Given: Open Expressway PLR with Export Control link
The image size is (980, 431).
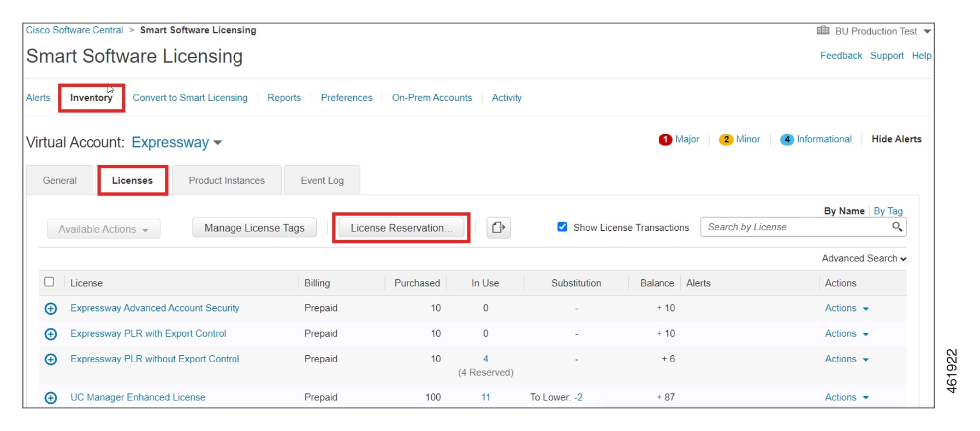Looking at the screenshot, I should point(148,333).
